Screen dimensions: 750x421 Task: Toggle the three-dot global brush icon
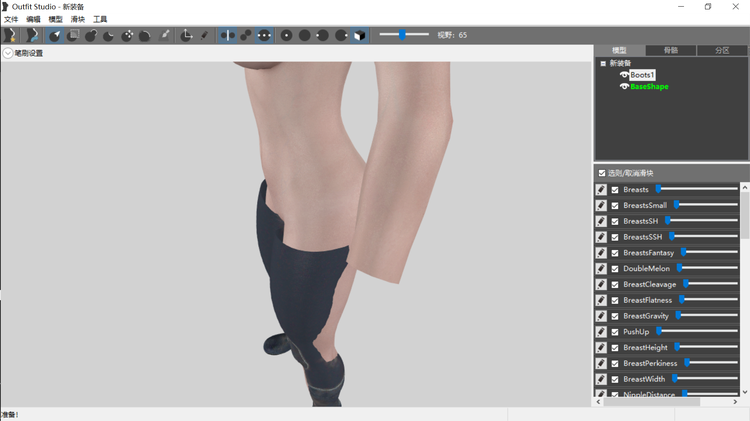coord(264,35)
